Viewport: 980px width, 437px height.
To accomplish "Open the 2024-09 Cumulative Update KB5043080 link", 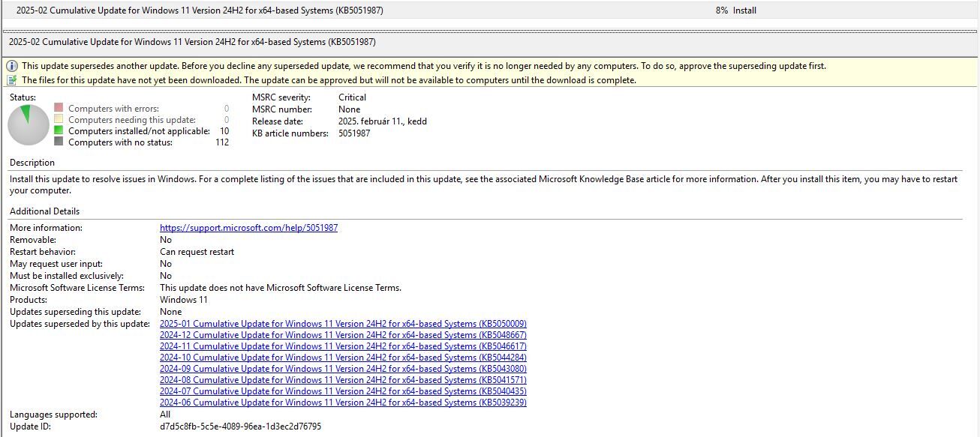I will (343, 369).
